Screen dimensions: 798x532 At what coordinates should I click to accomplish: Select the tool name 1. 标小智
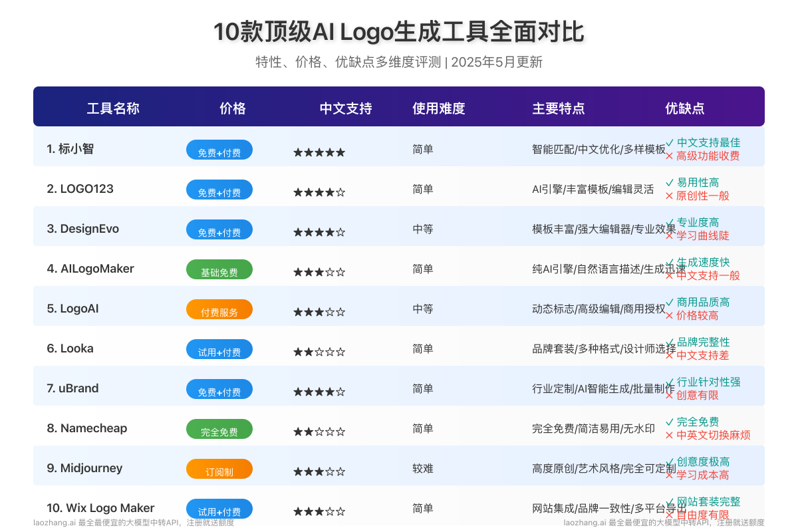pos(70,149)
